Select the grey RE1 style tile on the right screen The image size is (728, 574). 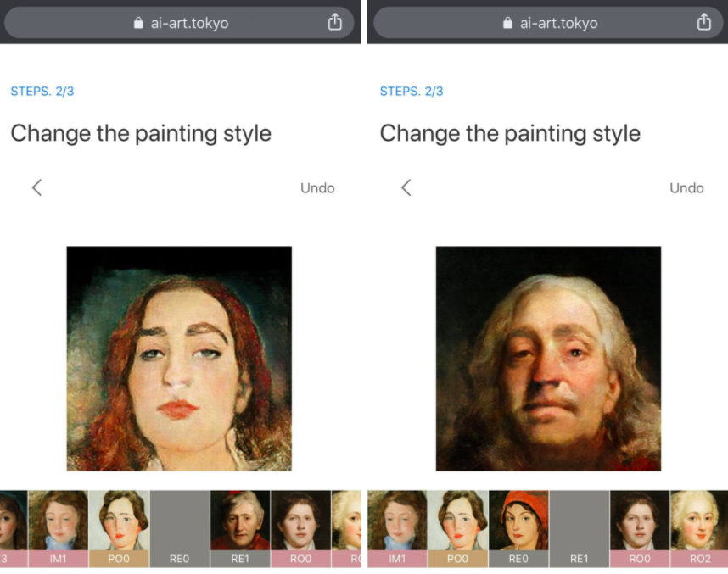point(580,529)
